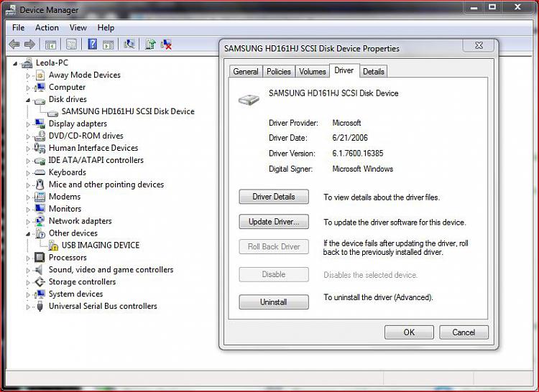Click the Update Driver... button
Image resolution: width=539 pixels, height=392 pixels.
[274, 222]
